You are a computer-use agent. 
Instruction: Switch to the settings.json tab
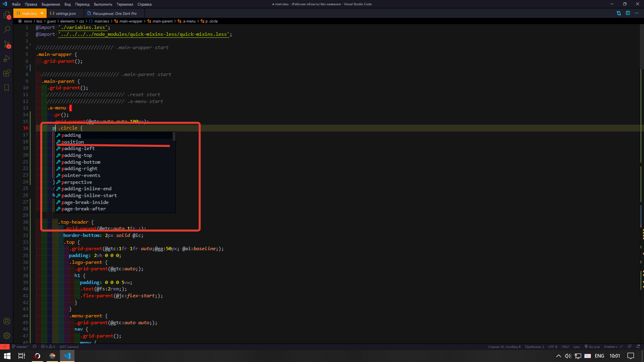pyautogui.click(x=66, y=13)
